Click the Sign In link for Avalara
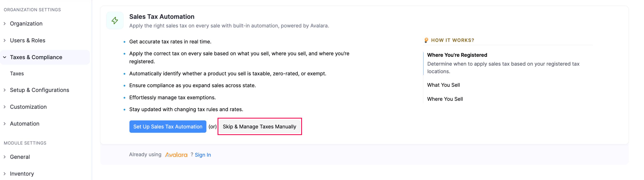 click(x=203, y=154)
